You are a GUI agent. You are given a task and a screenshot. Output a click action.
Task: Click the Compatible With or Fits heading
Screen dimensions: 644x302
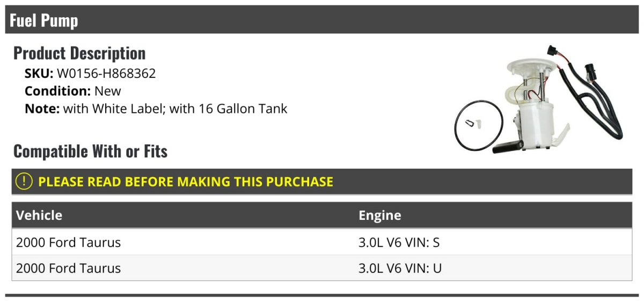(90, 152)
